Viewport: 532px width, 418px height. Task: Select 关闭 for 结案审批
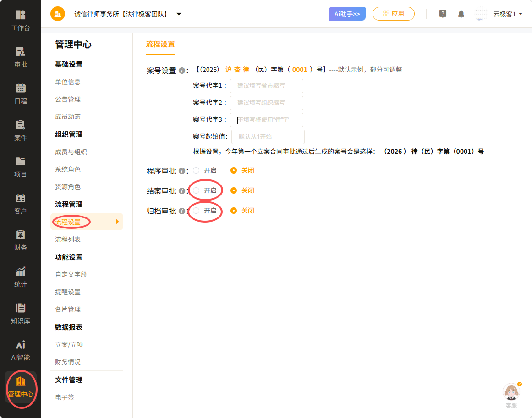(x=233, y=190)
